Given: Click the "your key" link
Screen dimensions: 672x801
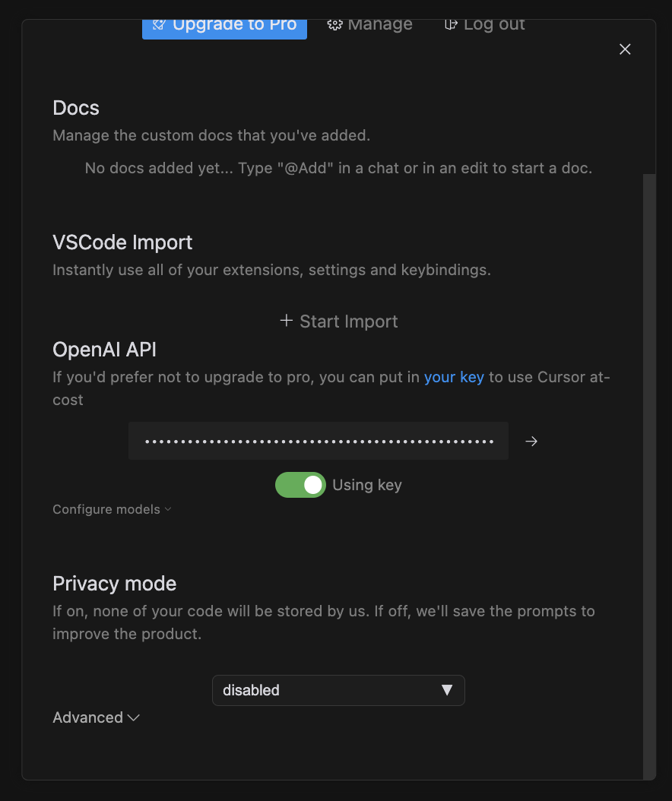Looking at the screenshot, I should [454, 377].
